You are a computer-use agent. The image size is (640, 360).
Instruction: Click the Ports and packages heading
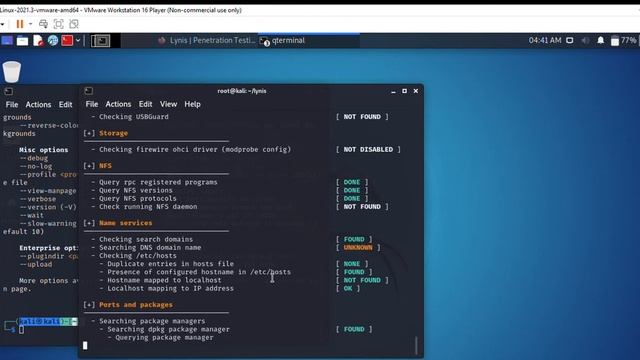136,304
